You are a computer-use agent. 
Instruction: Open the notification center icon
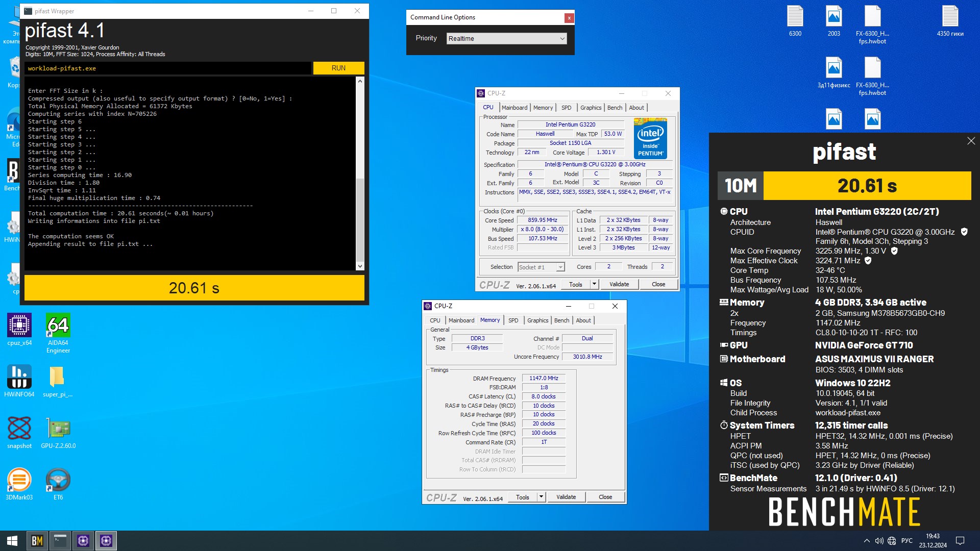click(960, 541)
